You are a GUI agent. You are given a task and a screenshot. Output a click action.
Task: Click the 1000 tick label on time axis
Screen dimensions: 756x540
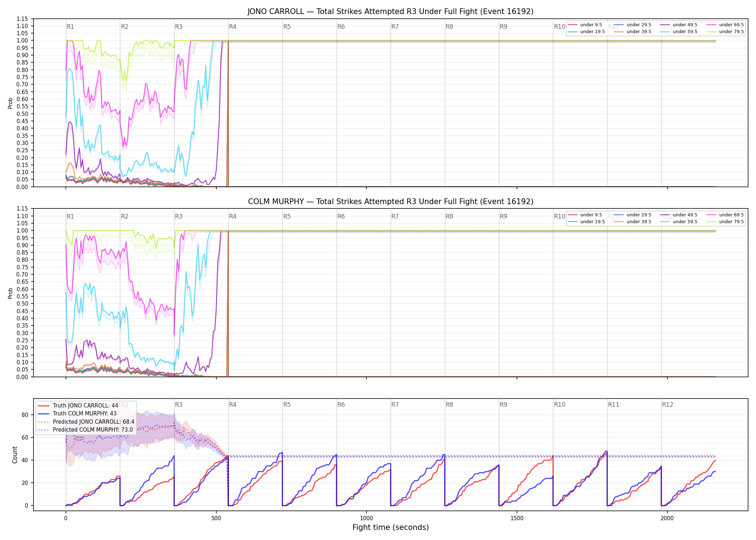coord(366,518)
